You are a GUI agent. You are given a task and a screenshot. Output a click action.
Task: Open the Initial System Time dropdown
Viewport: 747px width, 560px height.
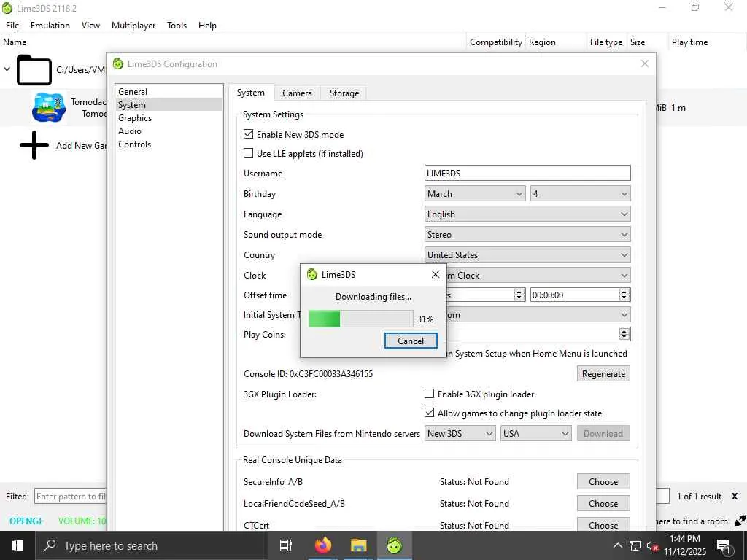pos(538,315)
